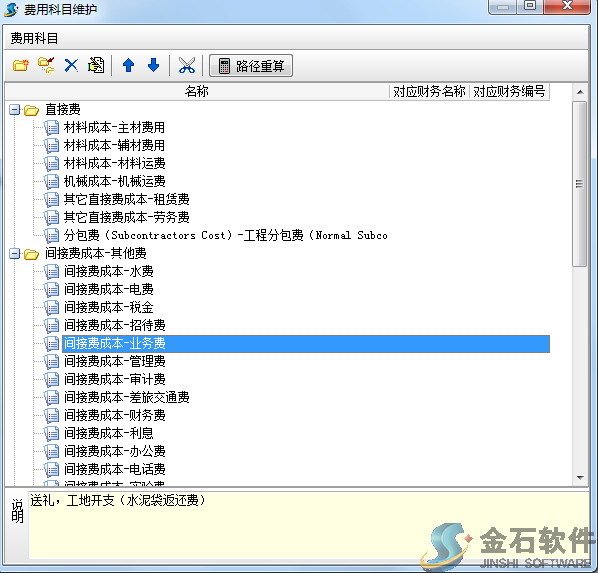Image resolution: width=598 pixels, height=573 pixels.
Task: Select 间接费成本-水费 item
Action: [x=109, y=271]
